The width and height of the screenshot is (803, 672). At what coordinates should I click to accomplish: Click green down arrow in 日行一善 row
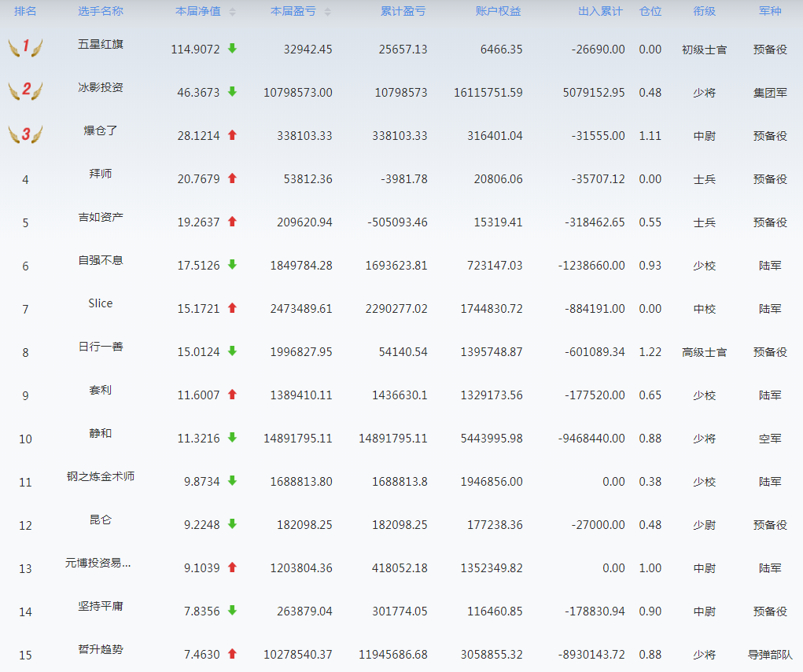coord(232,351)
